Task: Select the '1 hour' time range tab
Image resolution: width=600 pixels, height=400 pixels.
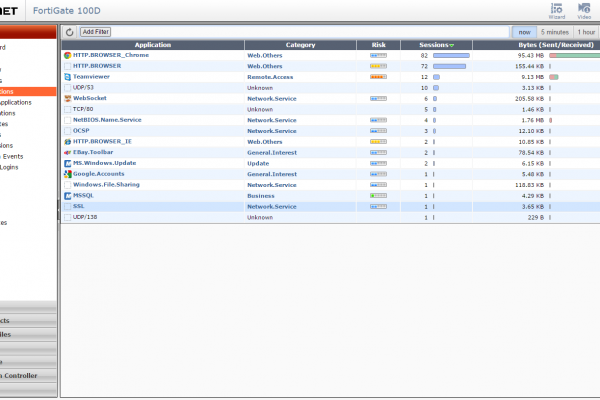Action: click(586, 32)
